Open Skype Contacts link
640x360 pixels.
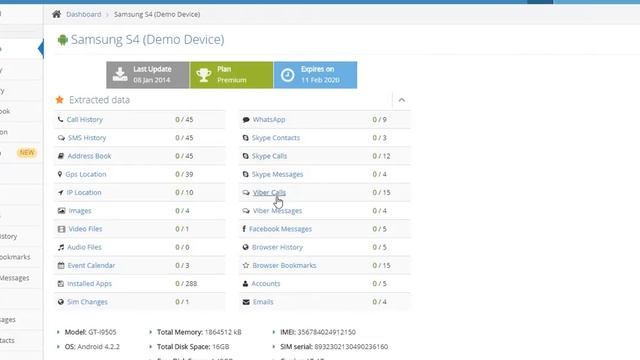276,138
